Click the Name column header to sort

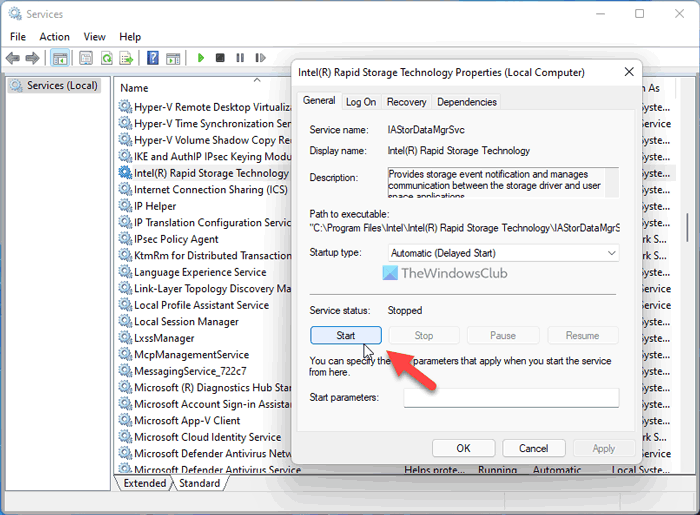(x=134, y=88)
